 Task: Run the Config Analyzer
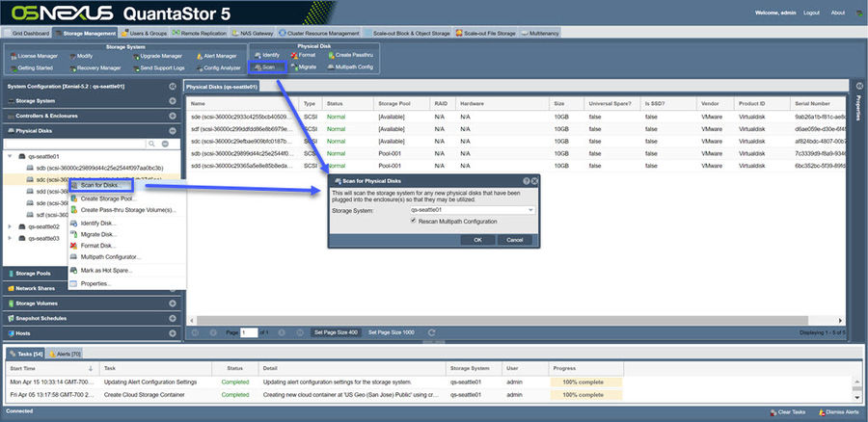pos(218,68)
